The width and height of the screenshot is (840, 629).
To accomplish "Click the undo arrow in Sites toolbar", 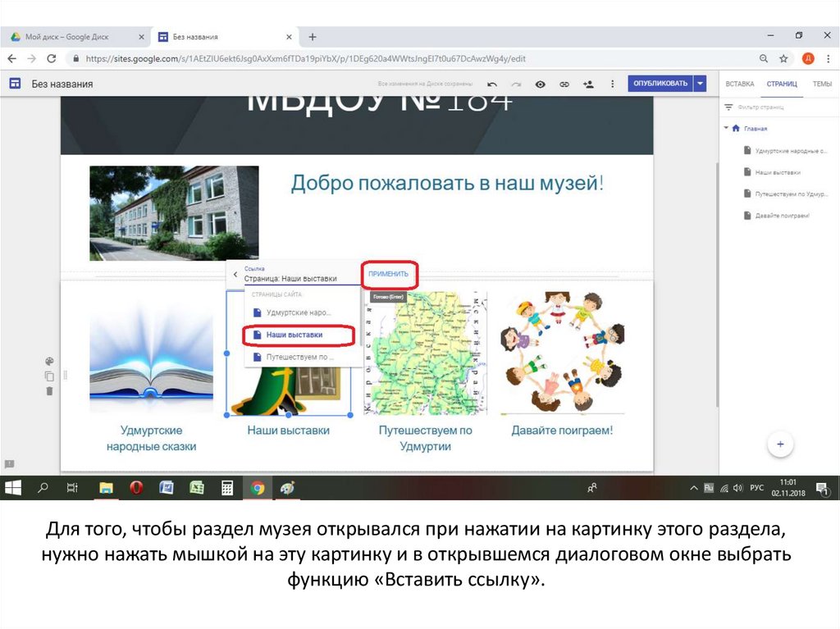I will 492,84.
